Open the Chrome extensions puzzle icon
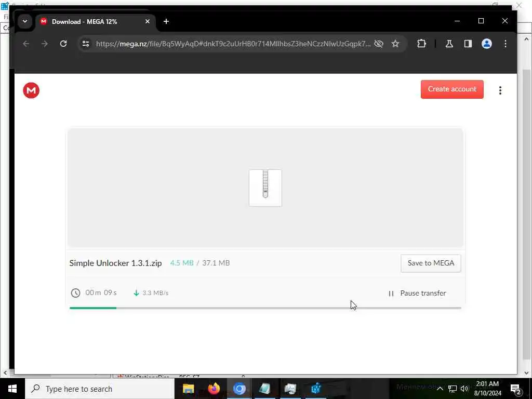Viewport: 532px width, 399px height. (x=421, y=44)
